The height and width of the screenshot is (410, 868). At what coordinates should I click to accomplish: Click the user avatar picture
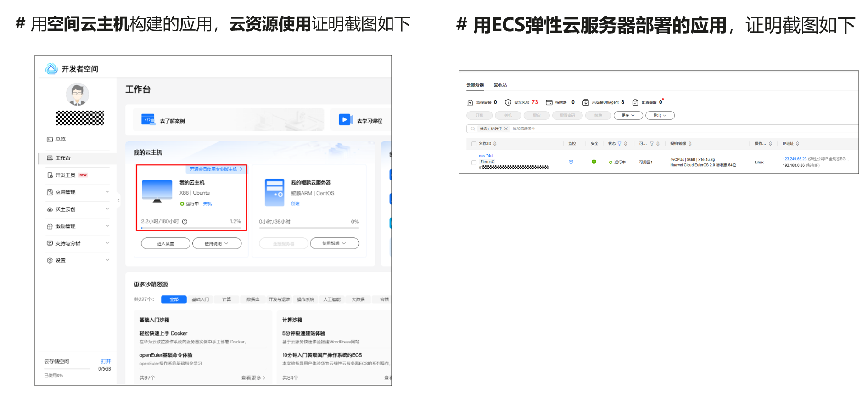78,95
